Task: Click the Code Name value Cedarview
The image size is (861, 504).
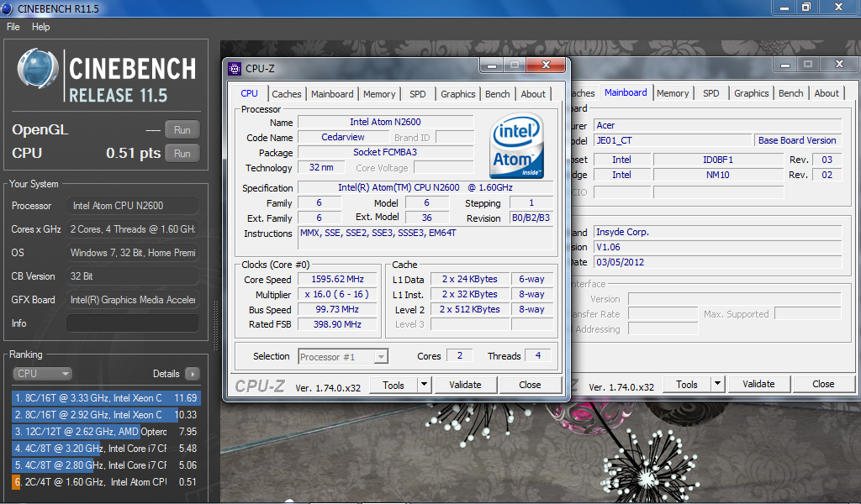Action: [343, 137]
